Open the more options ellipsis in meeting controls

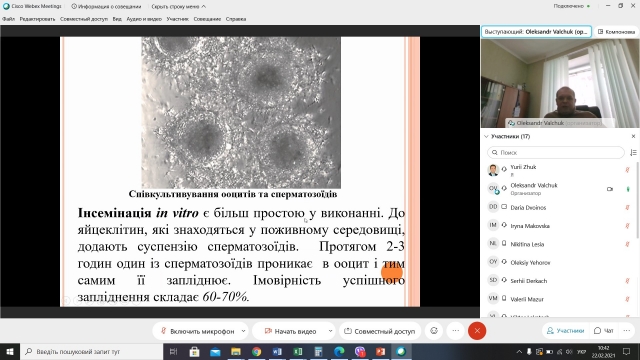pyautogui.click(x=456, y=331)
